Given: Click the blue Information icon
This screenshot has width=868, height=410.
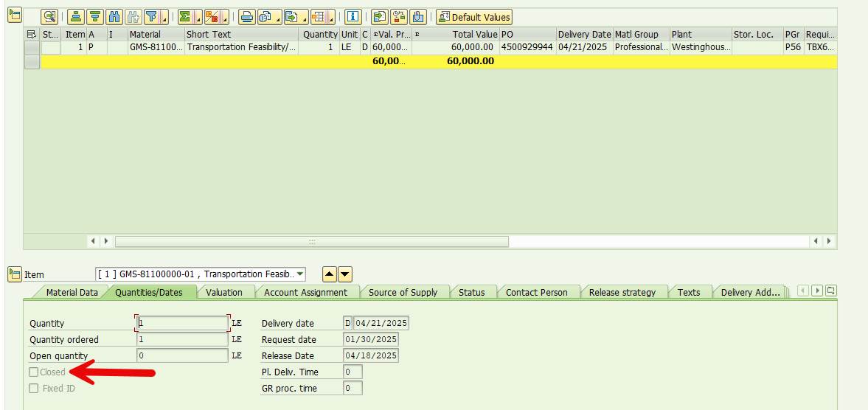Looking at the screenshot, I should 353,17.
